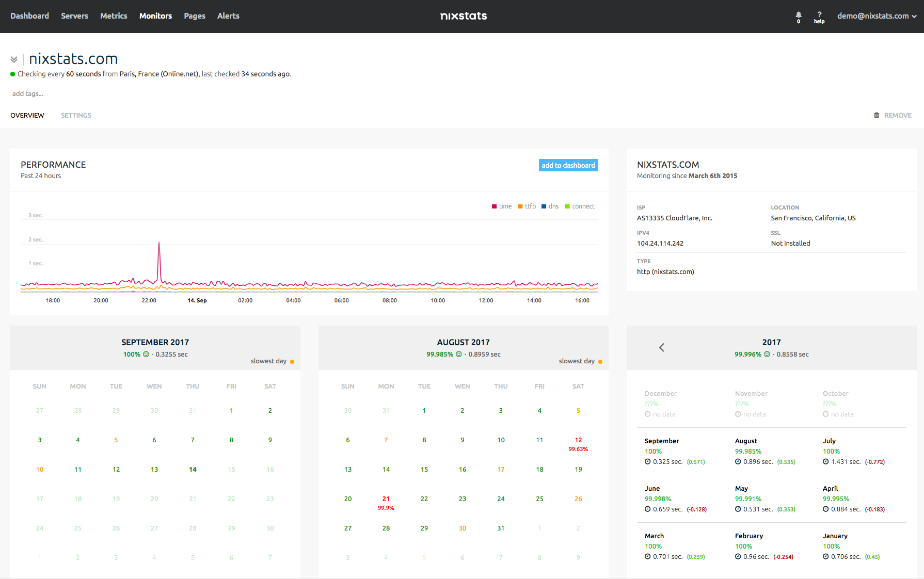924x579 pixels.
Task: Click smiley icon in August 2017 header
Action: coord(458,354)
